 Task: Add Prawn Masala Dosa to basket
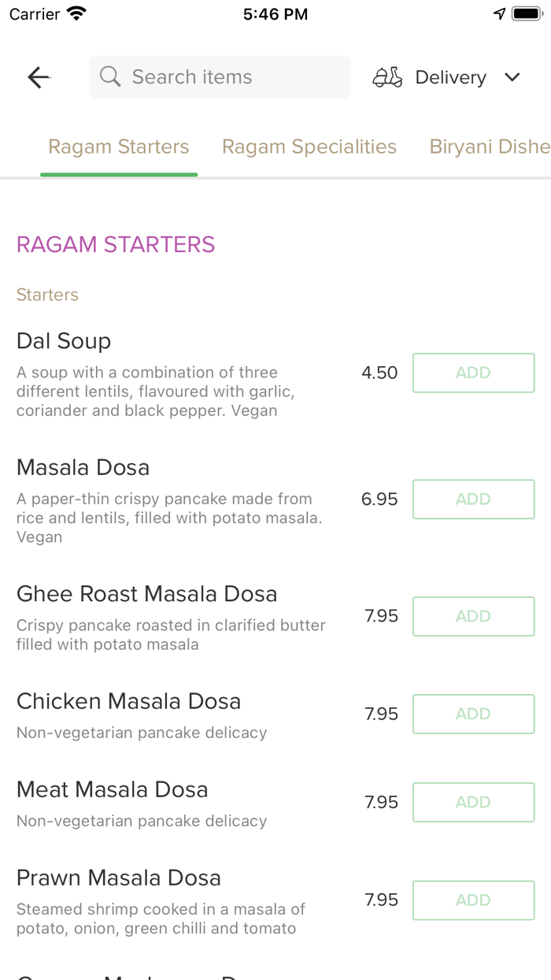coord(473,900)
